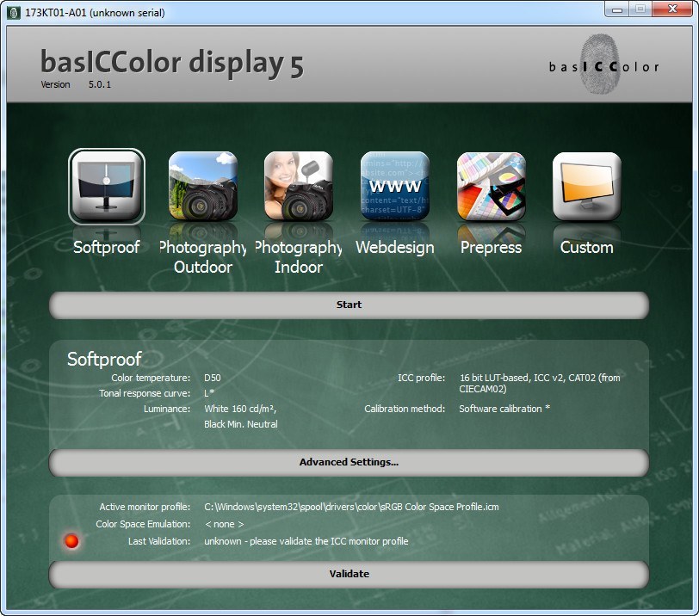Click the 'basICColor display 5' title

[172, 62]
